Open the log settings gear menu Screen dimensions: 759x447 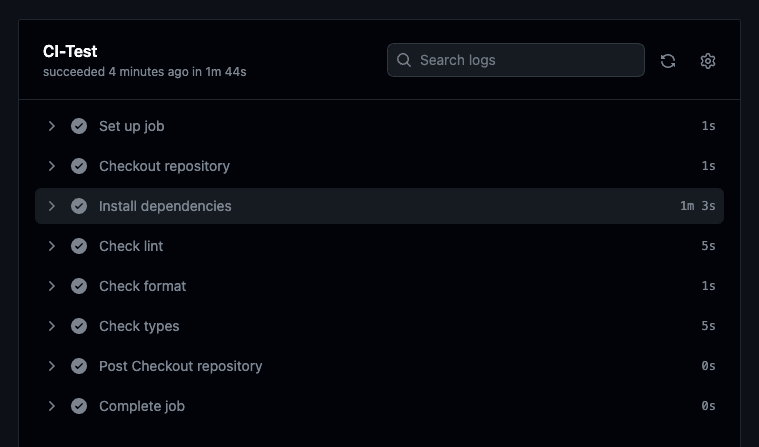pyautogui.click(x=708, y=61)
